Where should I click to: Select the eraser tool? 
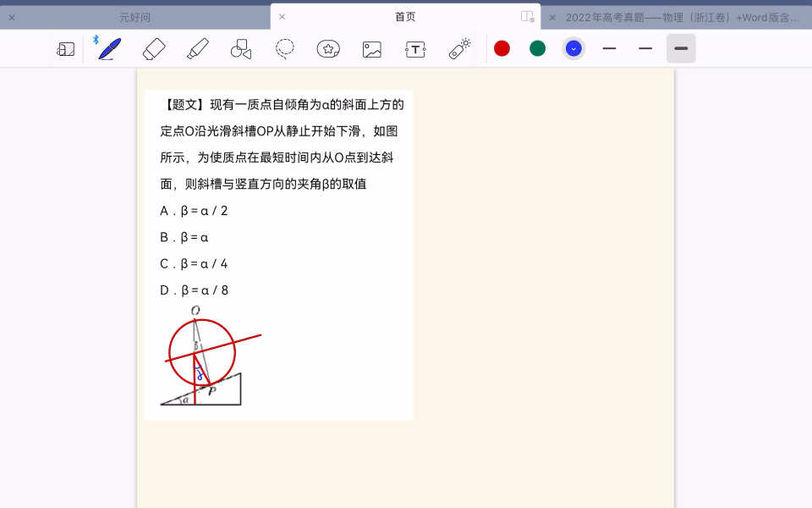tap(154, 49)
